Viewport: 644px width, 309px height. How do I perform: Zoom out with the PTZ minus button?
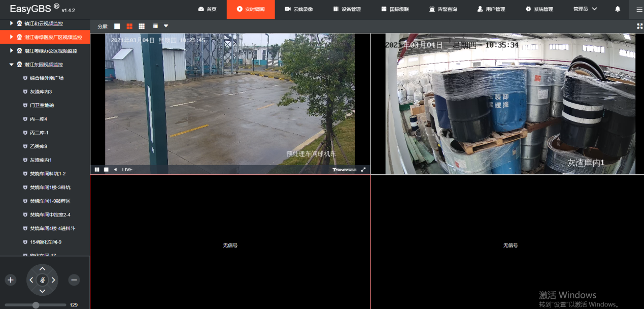pos(74,280)
